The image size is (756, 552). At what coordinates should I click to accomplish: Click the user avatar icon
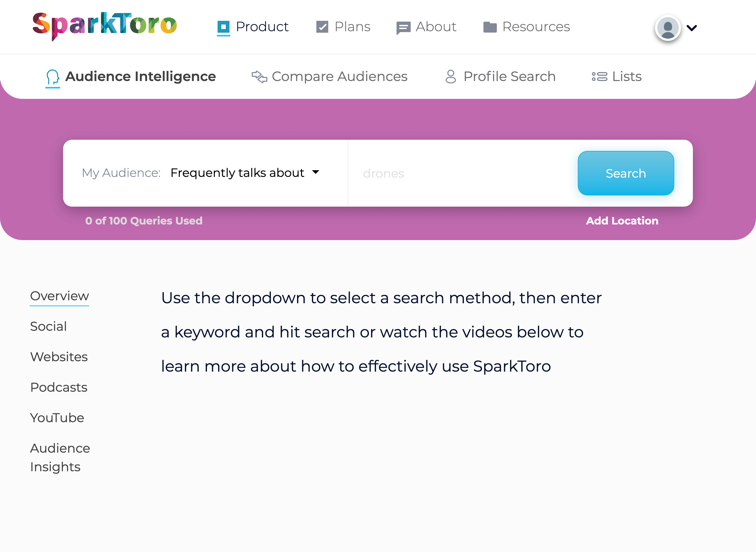[x=668, y=28]
